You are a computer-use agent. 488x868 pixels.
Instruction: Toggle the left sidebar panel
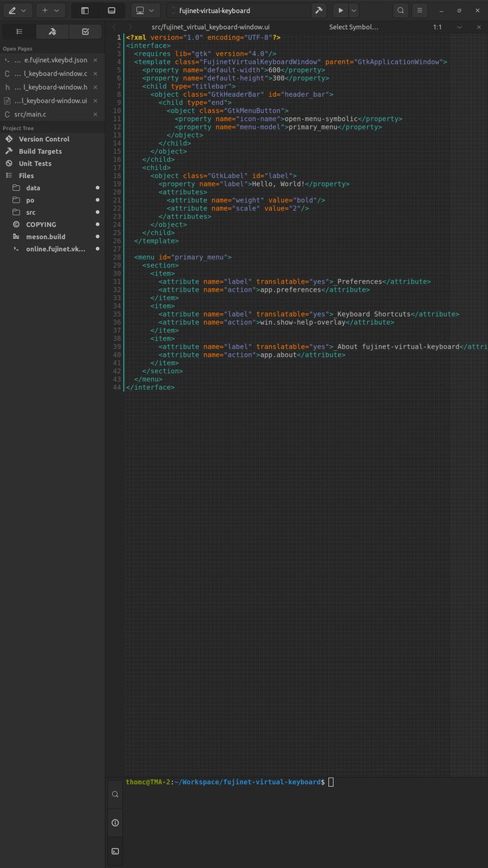coord(85,11)
